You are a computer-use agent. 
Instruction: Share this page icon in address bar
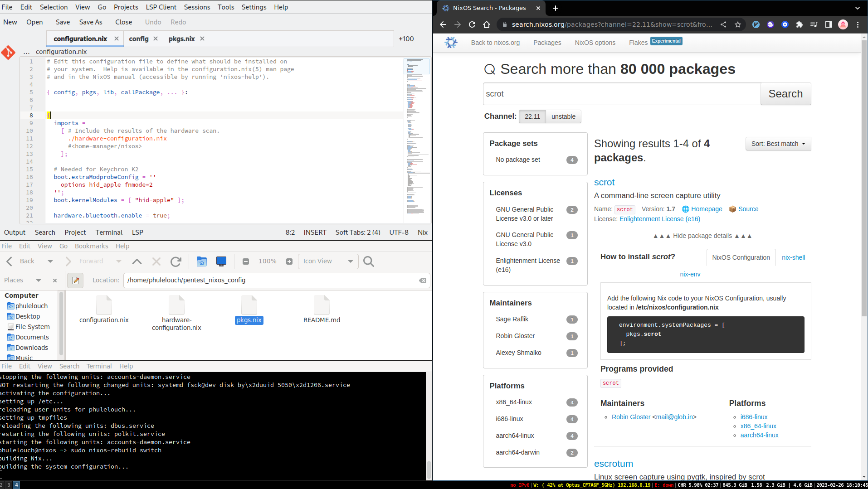coord(723,24)
